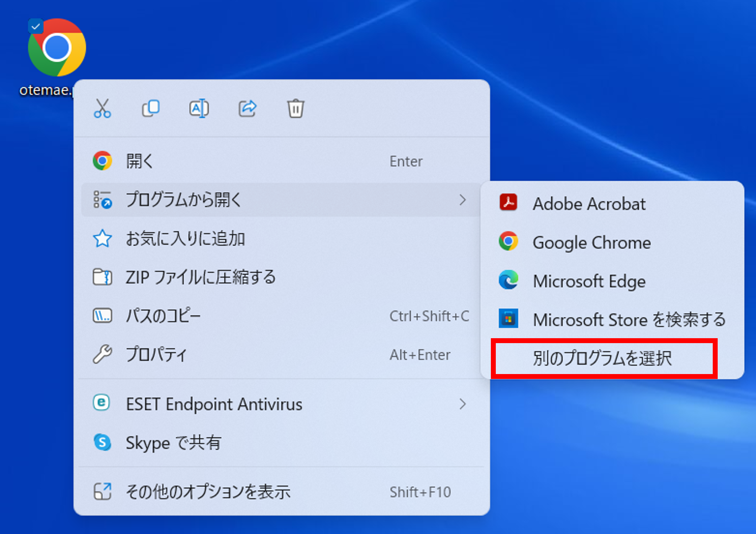Click the Alt+Enter shortcut text

tap(420, 355)
